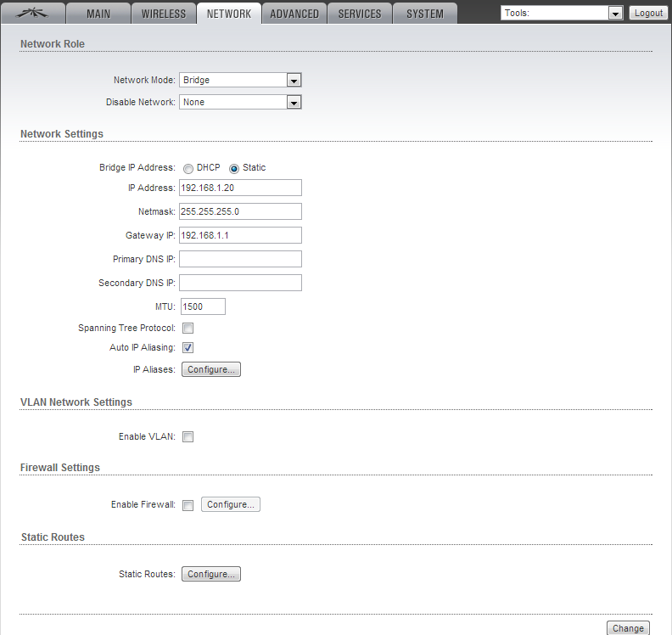Click the MTU value field

203,306
